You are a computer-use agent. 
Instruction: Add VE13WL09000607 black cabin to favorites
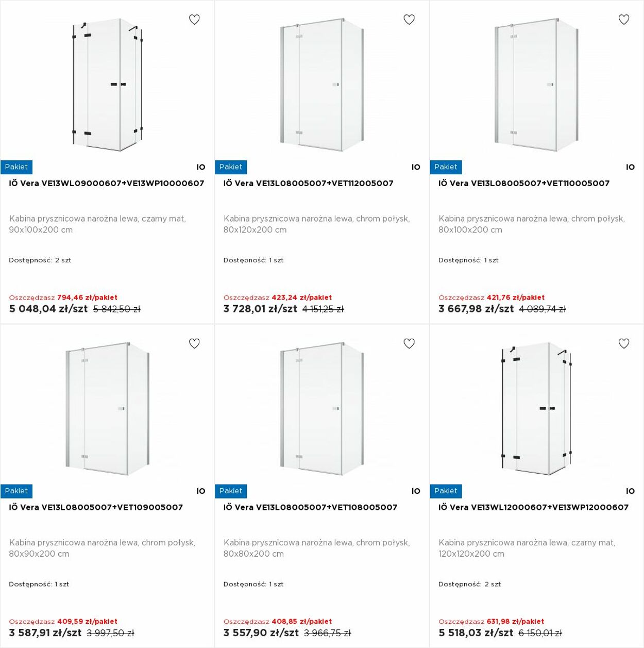194,20
